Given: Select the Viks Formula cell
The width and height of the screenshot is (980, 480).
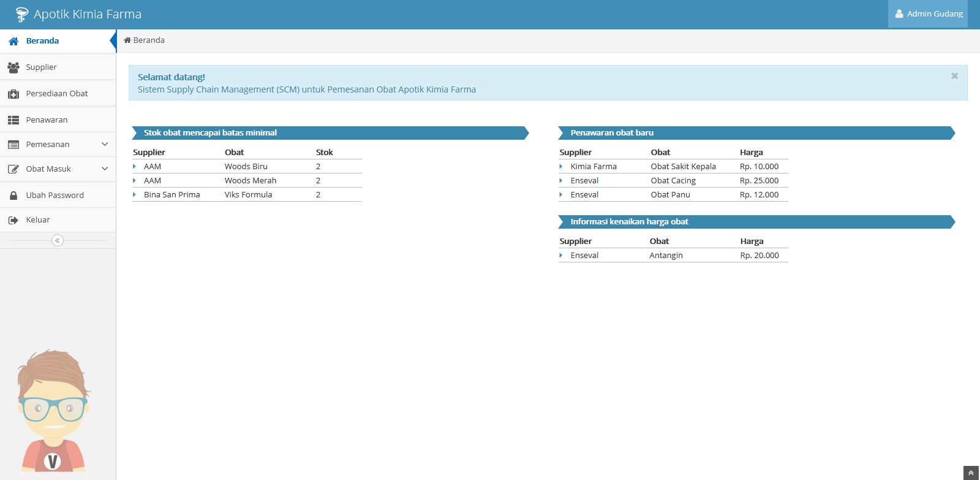Looking at the screenshot, I should point(248,194).
